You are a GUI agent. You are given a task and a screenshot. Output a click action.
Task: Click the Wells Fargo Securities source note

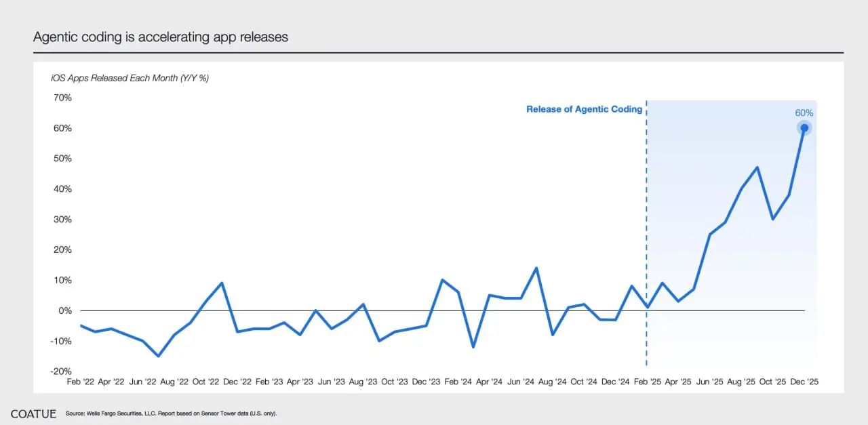pos(172,413)
